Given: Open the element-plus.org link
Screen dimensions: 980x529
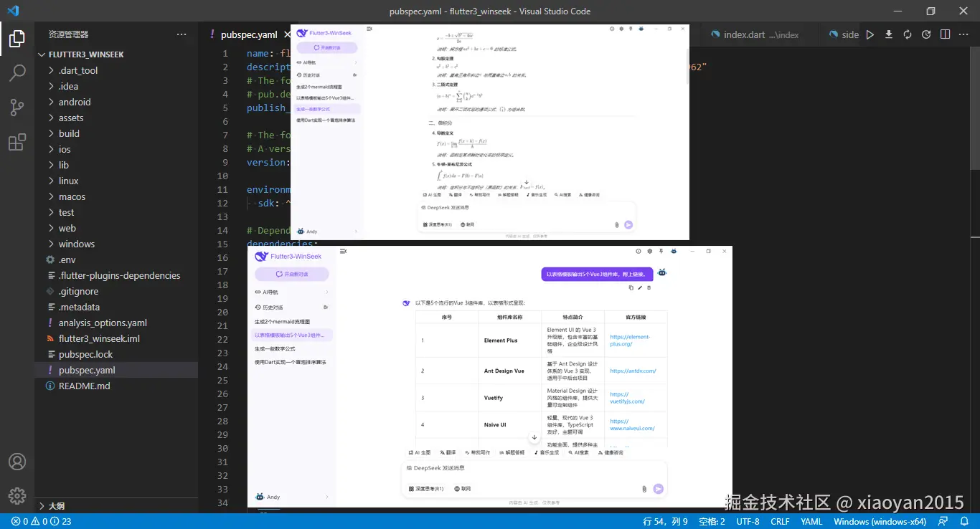Looking at the screenshot, I should [x=630, y=340].
